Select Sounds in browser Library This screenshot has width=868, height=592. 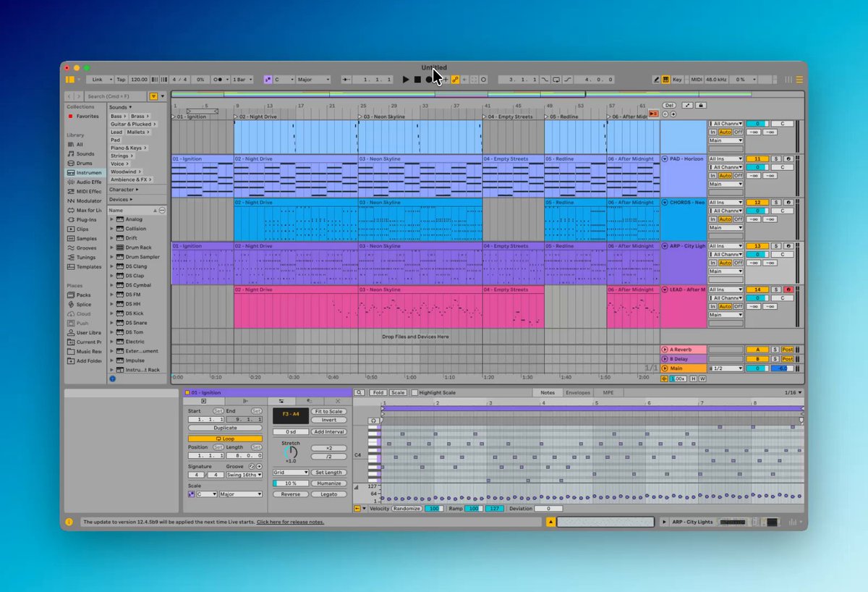[85, 153]
